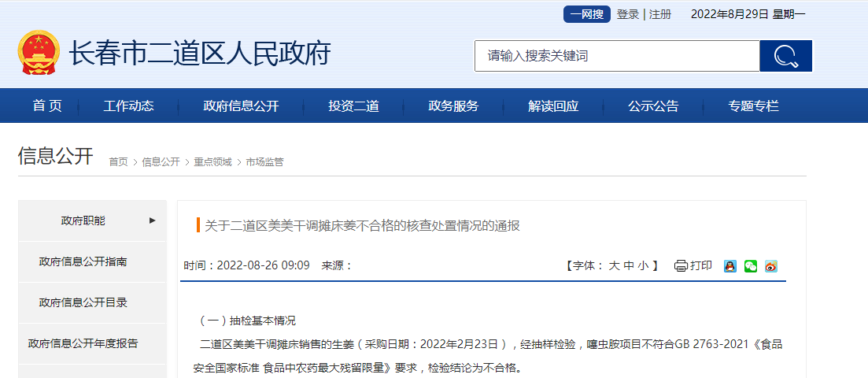Screen dimensions: 868x378
Task: Click 市场监管 in the breadcrumb
Action: point(264,162)
